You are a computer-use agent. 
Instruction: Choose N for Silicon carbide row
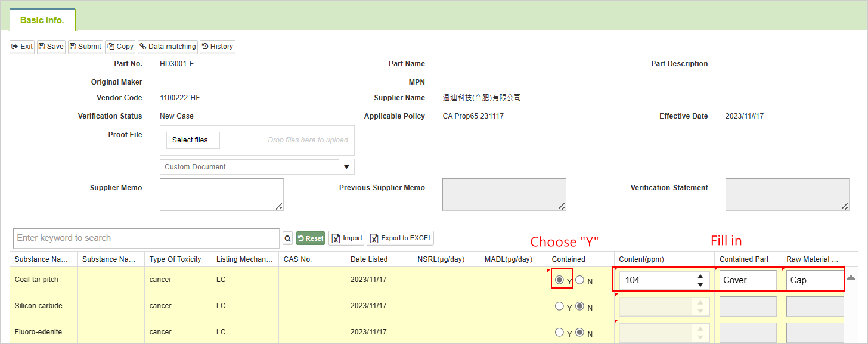(579, 306)
